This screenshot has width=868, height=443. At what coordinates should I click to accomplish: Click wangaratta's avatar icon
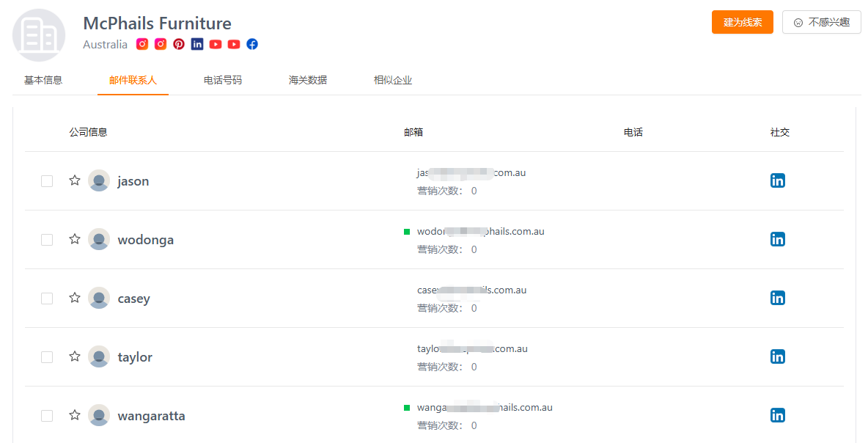(99, 415)
